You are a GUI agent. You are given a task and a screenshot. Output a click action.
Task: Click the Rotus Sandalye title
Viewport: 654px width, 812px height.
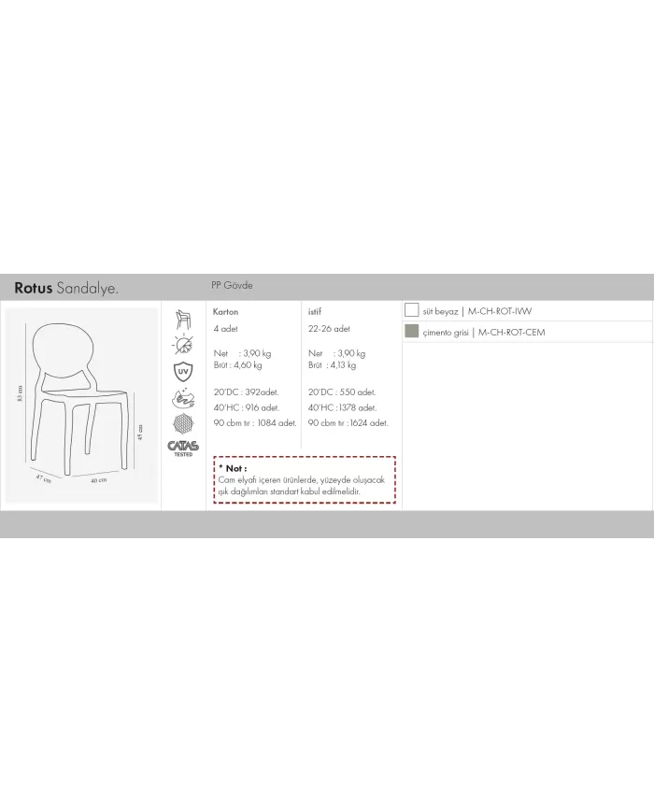66,287
